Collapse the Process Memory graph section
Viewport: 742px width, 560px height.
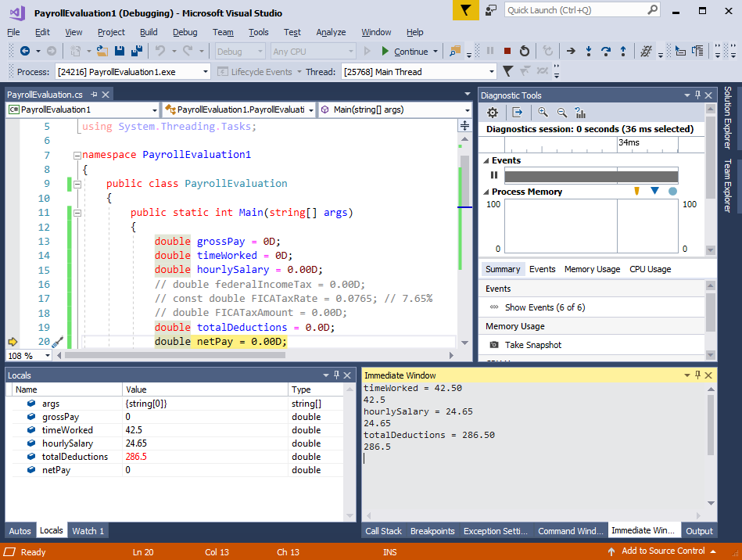tap(486, 192)
